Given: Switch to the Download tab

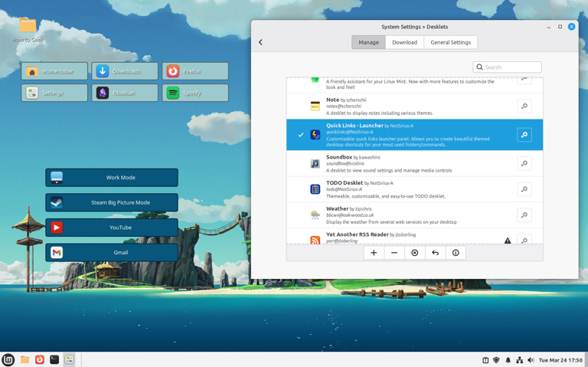Looking at the screenshot, I should [x=404, y=42].
